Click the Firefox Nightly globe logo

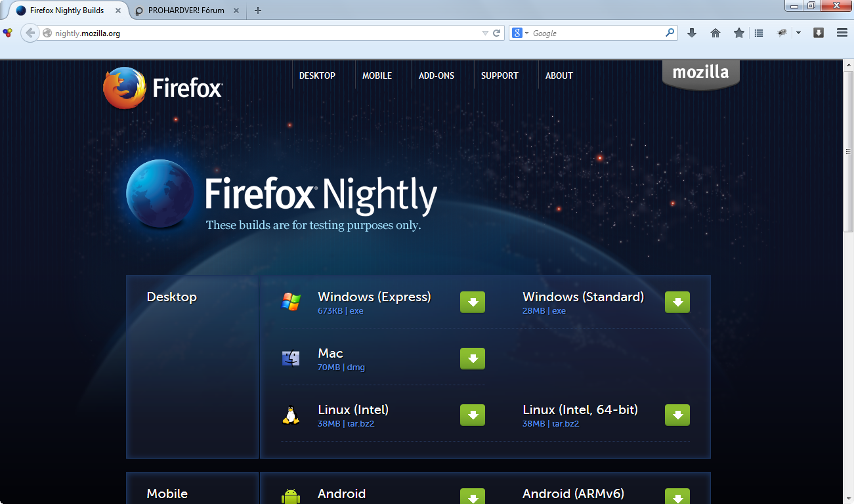[x=160, y=194]
